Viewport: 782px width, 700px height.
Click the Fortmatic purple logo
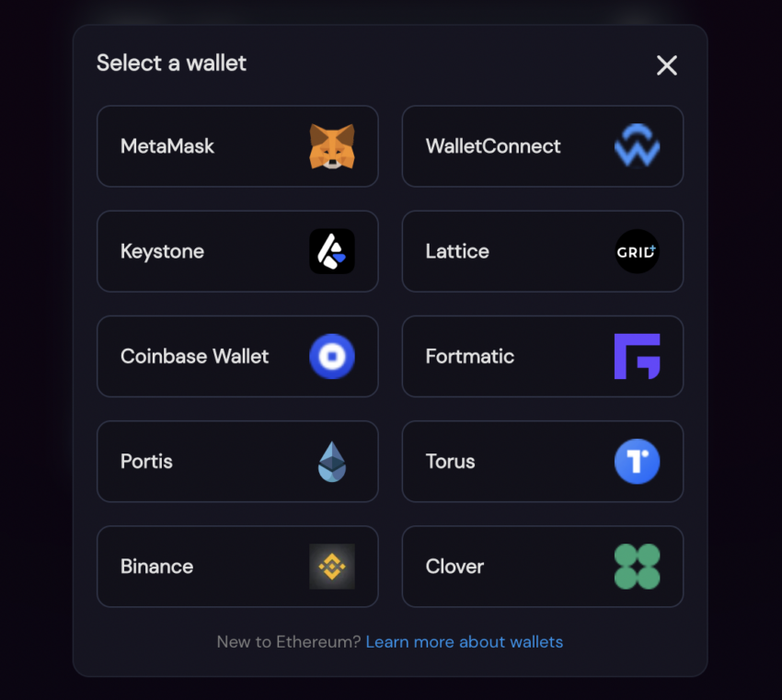(637, 357)
